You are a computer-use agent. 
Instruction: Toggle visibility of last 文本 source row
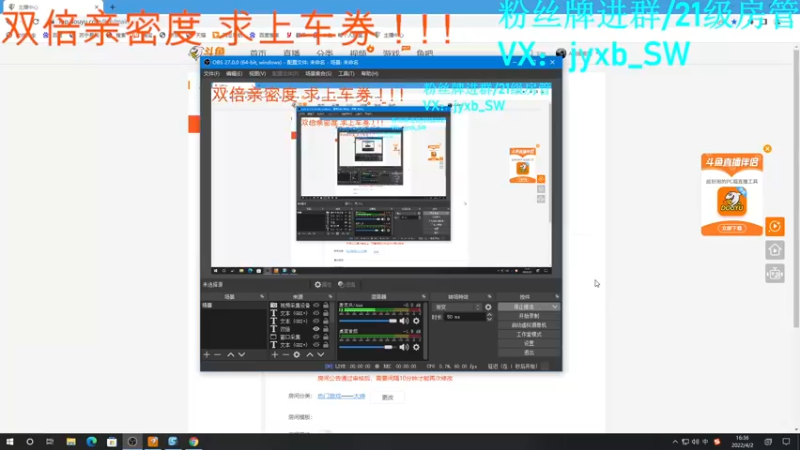pos(316,345)
